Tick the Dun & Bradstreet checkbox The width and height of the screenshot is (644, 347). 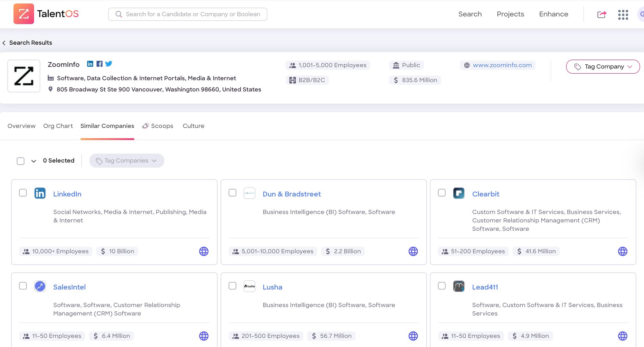[x=232, y=193]
